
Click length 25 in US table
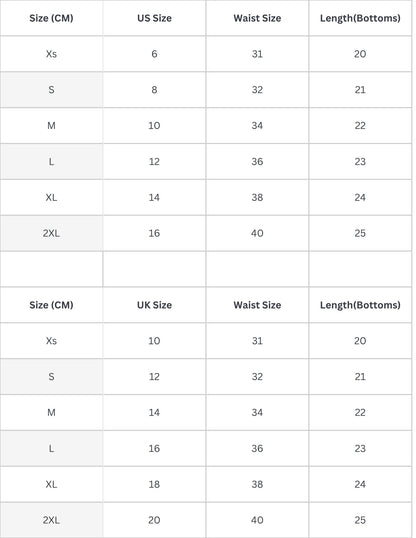pyautogui.click(x=360, y=233)
